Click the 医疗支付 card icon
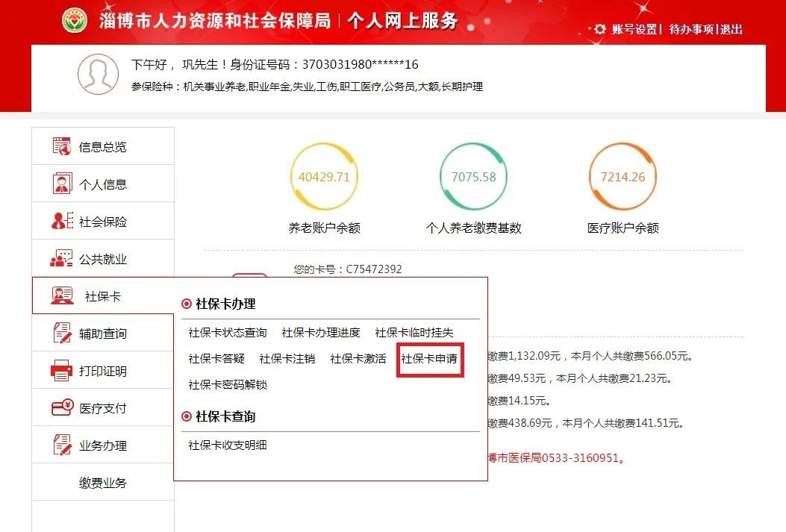This screenshot has height=532, width=786. 63,407
